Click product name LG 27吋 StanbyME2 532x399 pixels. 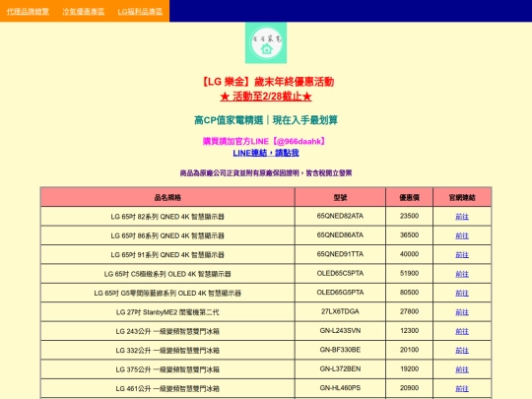coord(167,312)
